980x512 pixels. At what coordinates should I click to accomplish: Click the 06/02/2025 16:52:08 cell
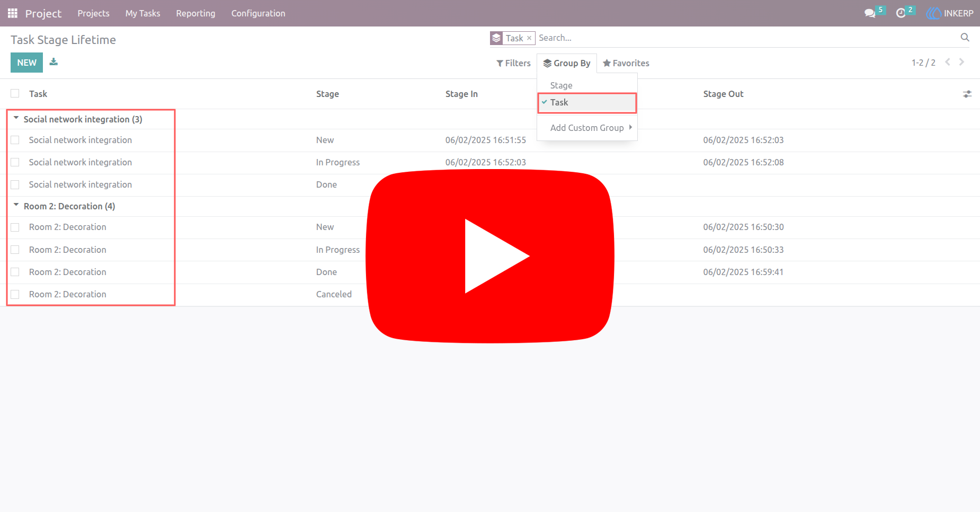(x=743, y=162)
